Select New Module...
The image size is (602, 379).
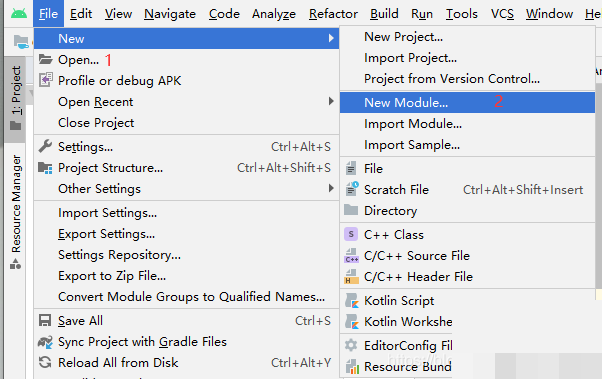(467, 103)
